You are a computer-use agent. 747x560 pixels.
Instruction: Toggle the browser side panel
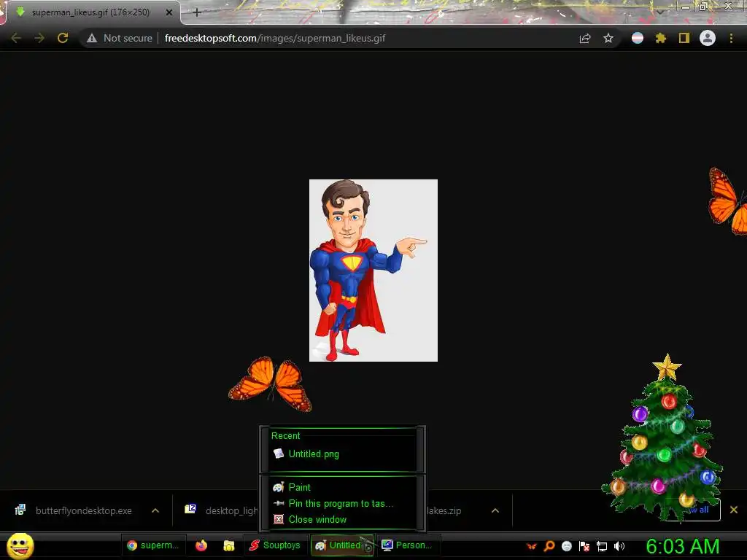[x=684, y=38]
